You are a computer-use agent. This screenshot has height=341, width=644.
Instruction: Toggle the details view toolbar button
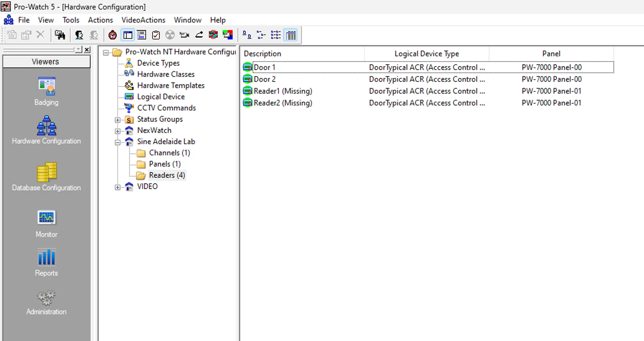(x=291, y=35)
